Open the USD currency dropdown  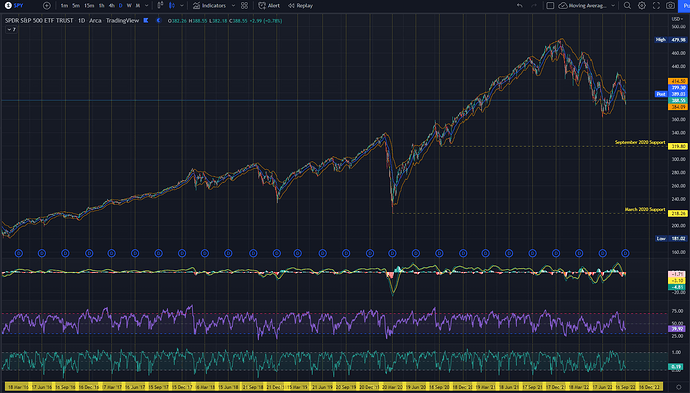point(678,19)
